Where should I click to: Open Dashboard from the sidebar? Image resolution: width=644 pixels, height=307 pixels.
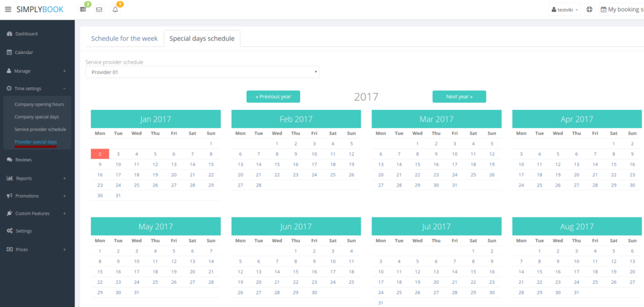pyautogui.click(x=26, y=33)
